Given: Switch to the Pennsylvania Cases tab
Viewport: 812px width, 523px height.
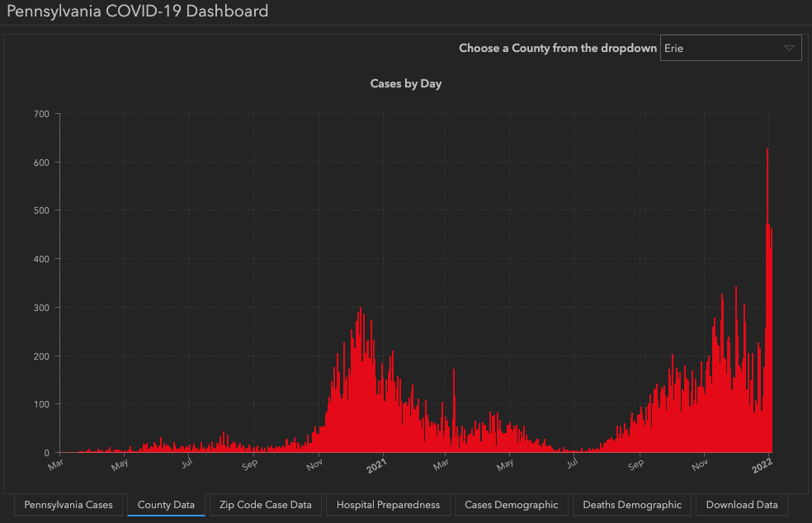Looking at the screenshot, I should click(x=68, y=505).
